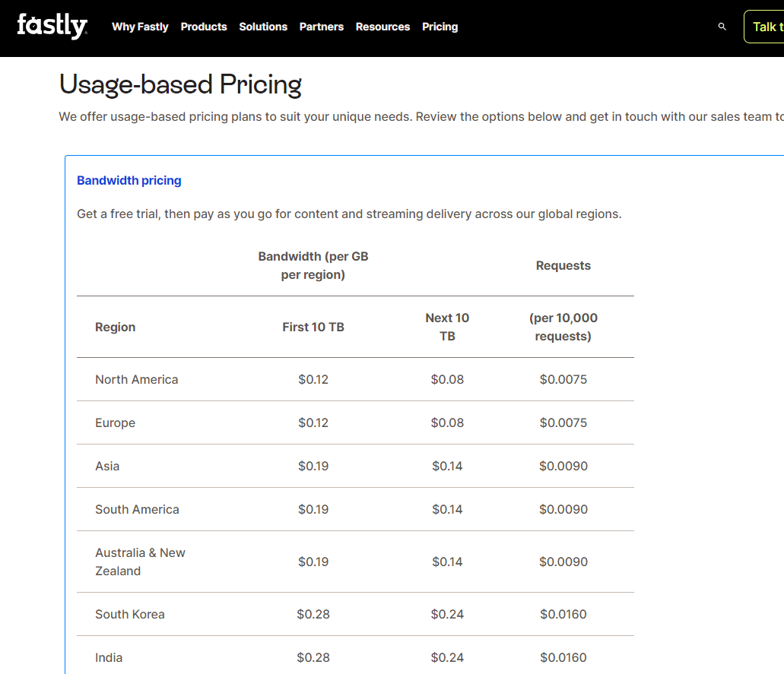Click India's $0.0160 requests price
The height and width of the screenshot is (674, 784).
click(563, 657)
